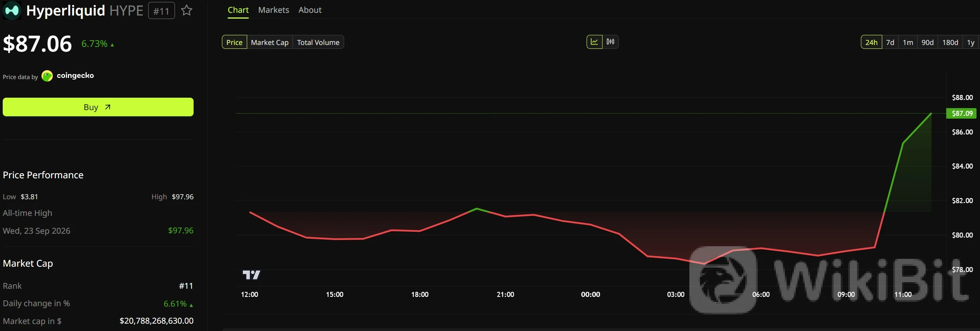
Task: Switch to line chart view icon
Action: coord(594,42)
